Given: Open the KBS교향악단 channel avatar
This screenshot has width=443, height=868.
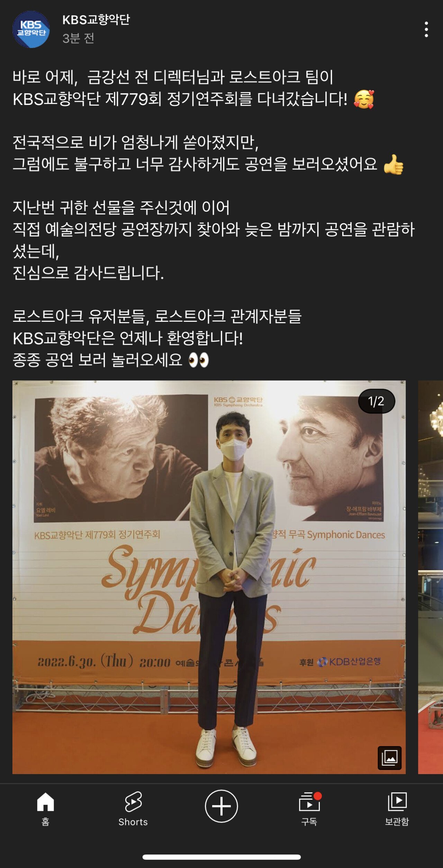Looking at the screenshot, I should [x=31, y=29].
